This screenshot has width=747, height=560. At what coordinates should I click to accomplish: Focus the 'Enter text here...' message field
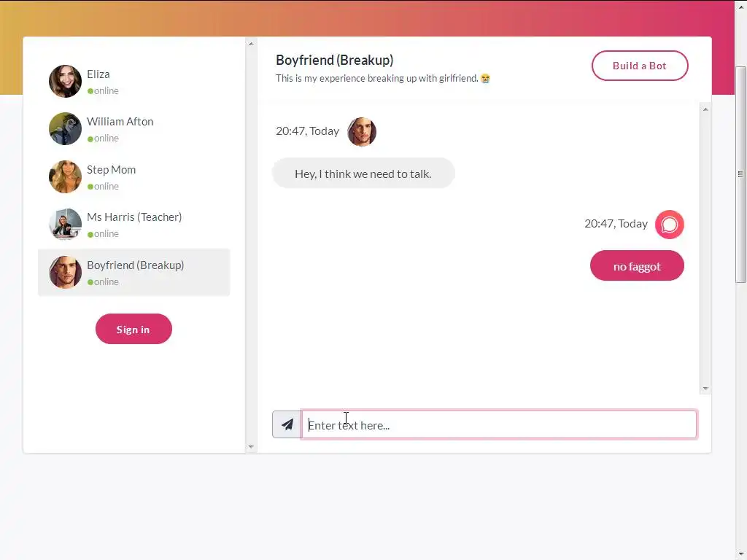(x=499, y=424)
